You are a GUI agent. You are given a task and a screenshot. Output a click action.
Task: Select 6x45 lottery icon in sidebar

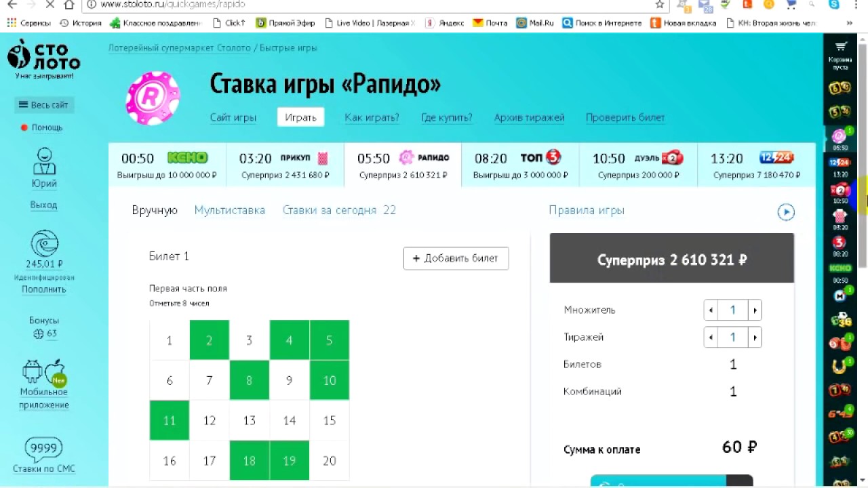[840, 414]
